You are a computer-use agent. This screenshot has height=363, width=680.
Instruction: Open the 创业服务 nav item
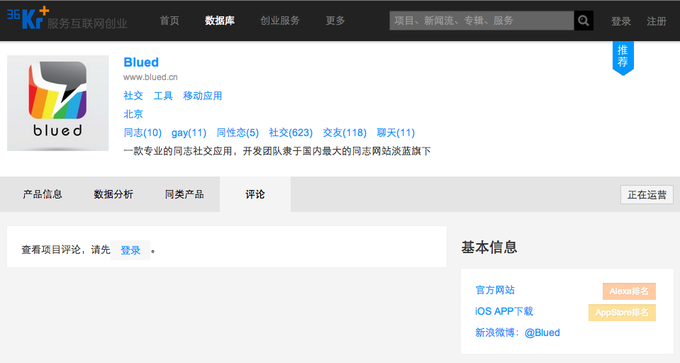point(280,20)
